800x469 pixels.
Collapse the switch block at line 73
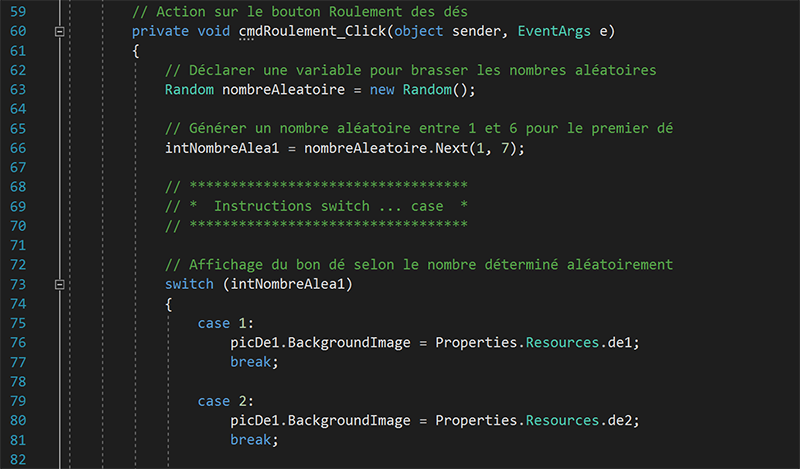click(x=60, y=284)
